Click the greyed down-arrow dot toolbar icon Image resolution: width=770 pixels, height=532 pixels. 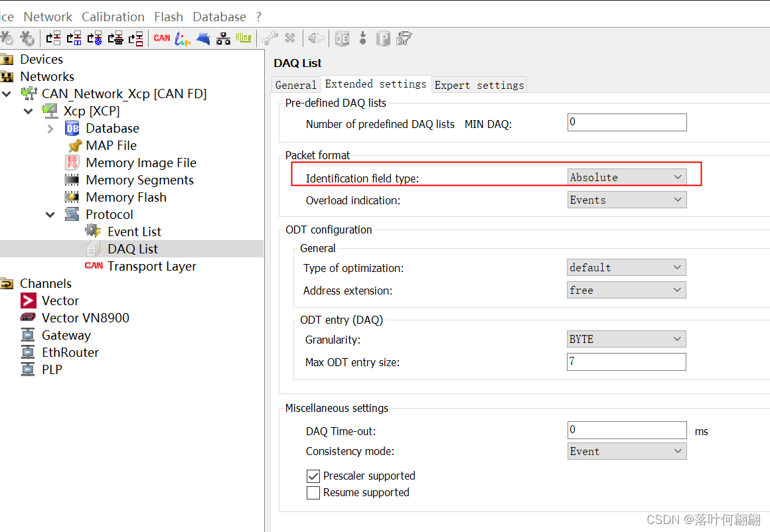tap(363, 38)
